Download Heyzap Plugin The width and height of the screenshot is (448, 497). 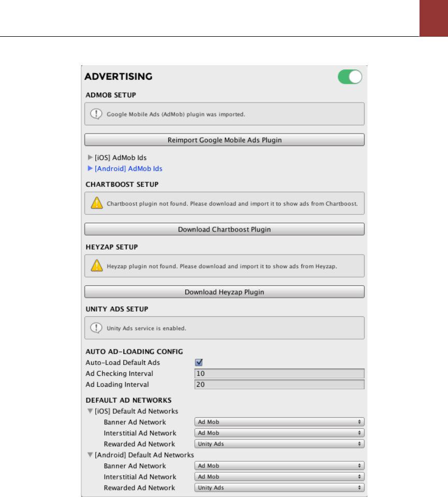(x=224, y=292)
